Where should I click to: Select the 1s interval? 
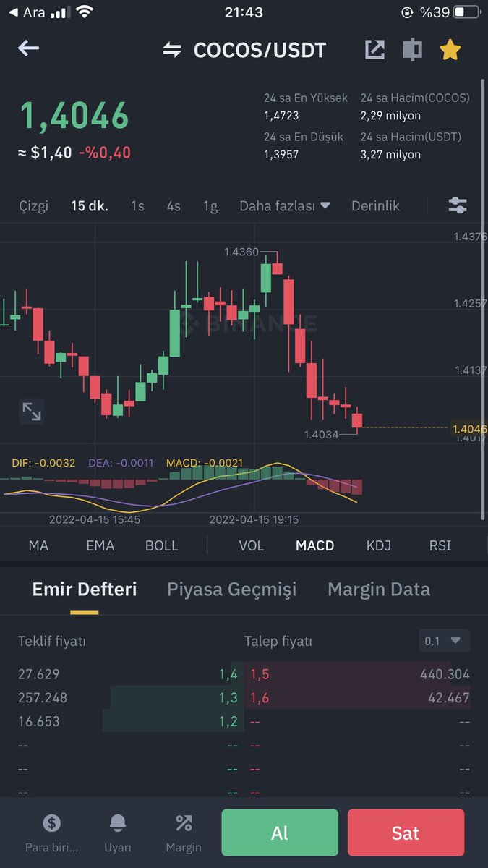[x=137, y=206]
